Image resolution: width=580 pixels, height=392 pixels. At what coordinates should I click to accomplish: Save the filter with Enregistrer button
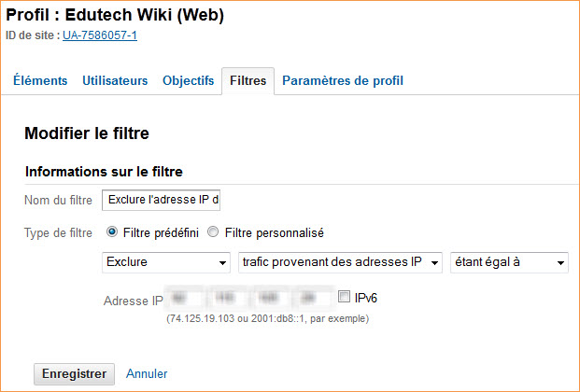pos(75,374)
